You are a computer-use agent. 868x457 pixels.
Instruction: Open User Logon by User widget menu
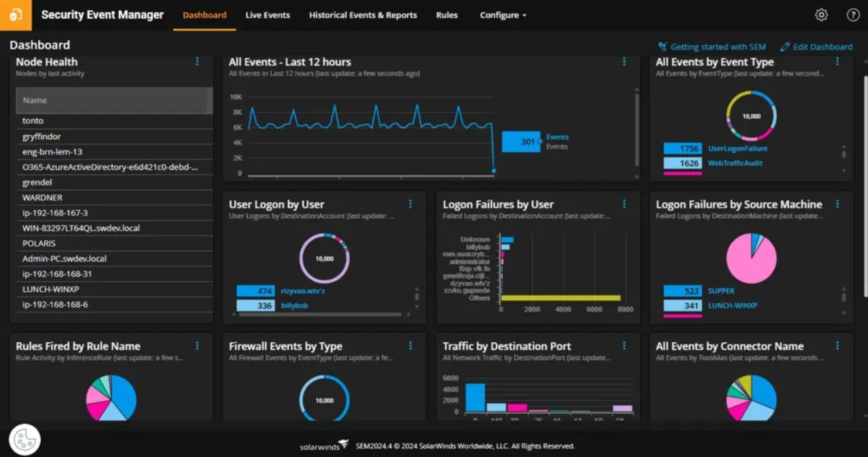[x=410, y=204]
